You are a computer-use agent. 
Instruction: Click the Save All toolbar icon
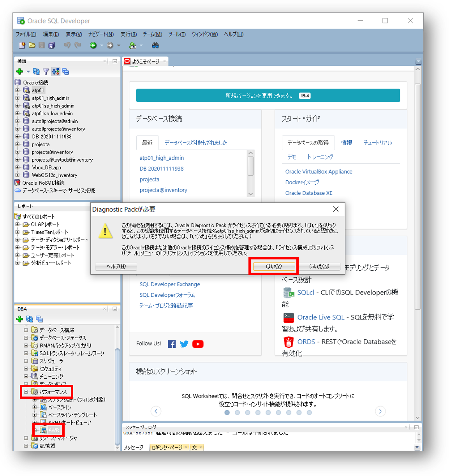(x=52, y=46)
